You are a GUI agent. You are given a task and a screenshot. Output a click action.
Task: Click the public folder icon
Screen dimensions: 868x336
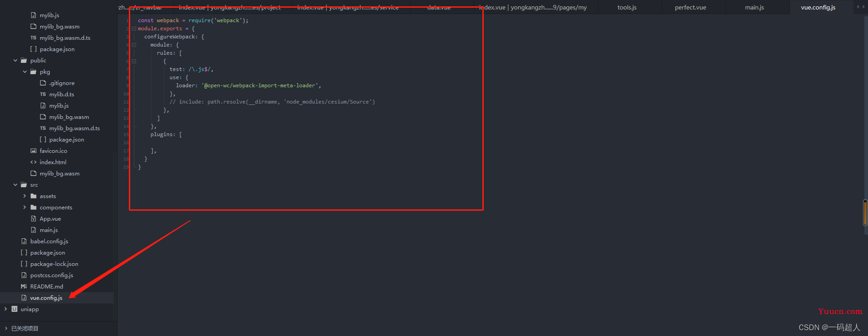pyautogui.click(x=24, y=61)
